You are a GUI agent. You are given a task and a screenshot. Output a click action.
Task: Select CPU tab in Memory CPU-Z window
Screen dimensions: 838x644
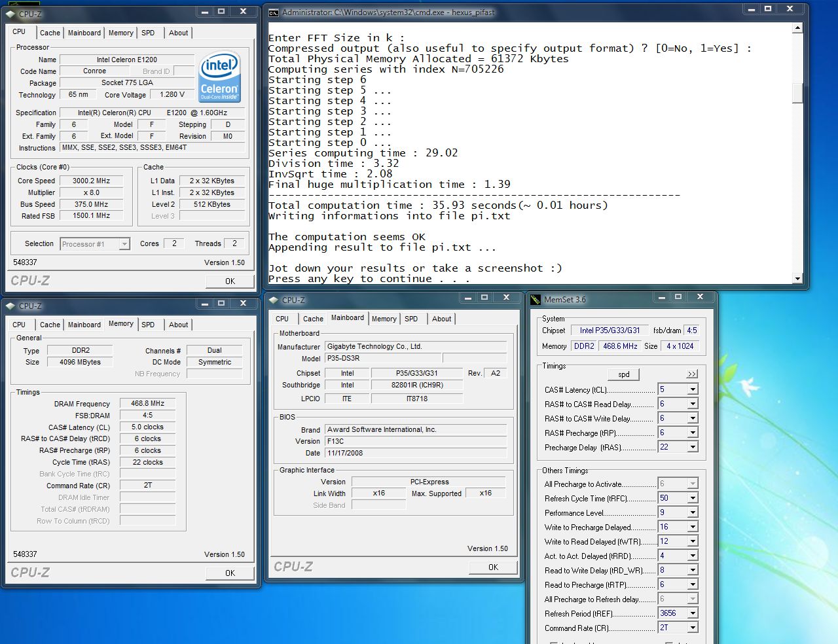[x=19, y=325]
